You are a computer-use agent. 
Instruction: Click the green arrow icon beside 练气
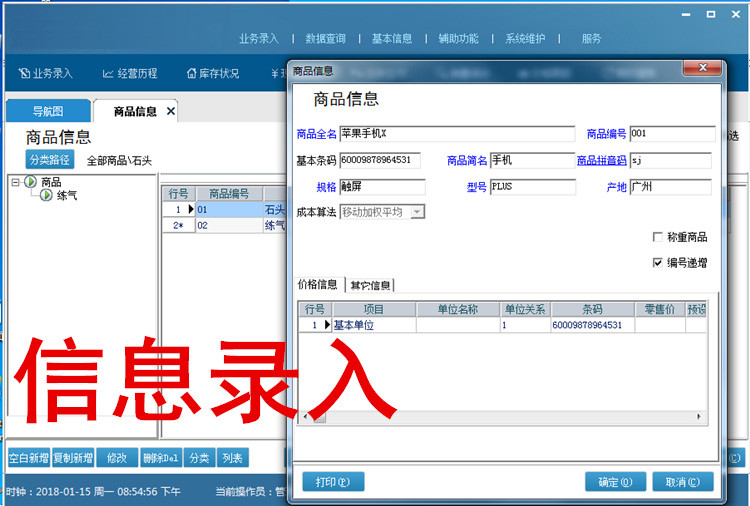[45, 195]
